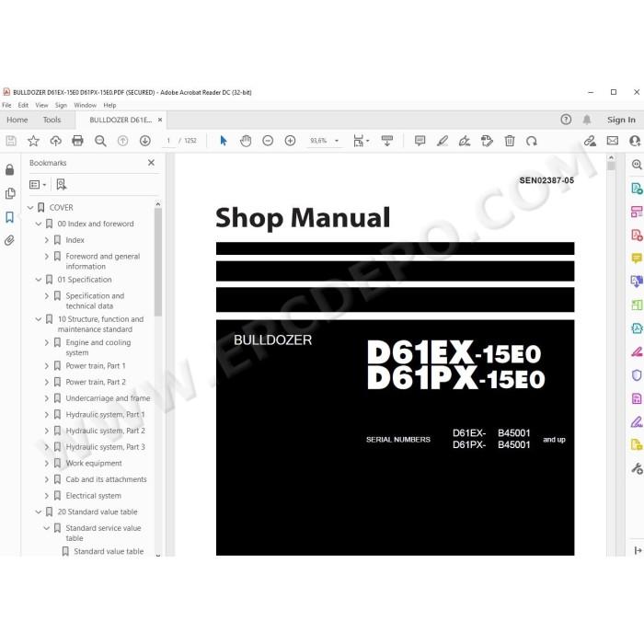
Task: Open the Help menu
Action: pos(109,105)
